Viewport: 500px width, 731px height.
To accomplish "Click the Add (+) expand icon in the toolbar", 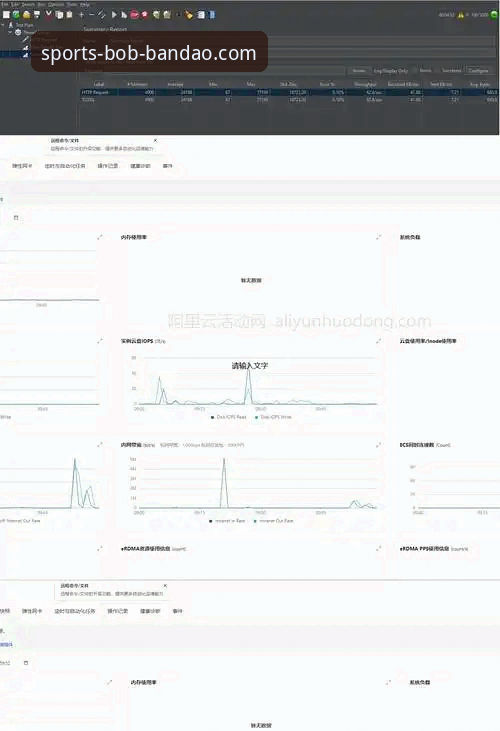I will pos(81,15).
